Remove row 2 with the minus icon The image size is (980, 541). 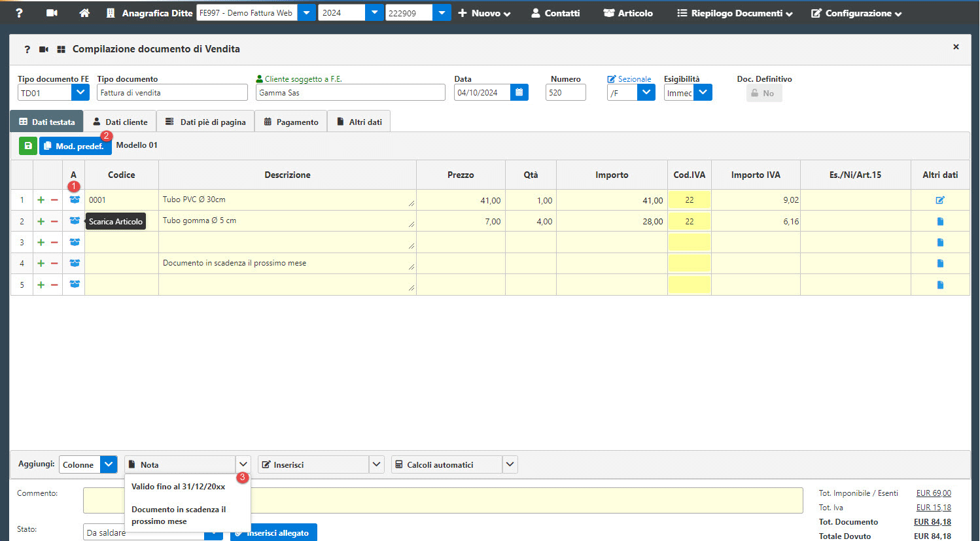pos(54,222)
